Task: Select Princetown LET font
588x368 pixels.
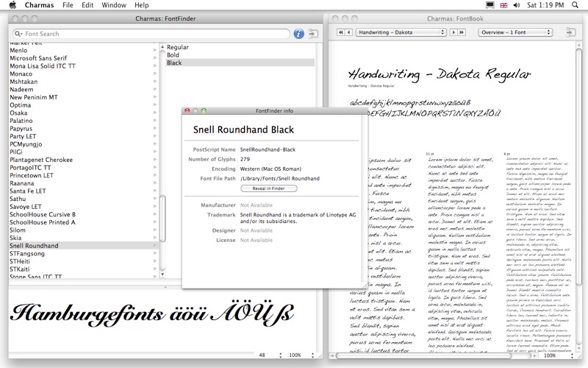Action: [x=32, y=175]
